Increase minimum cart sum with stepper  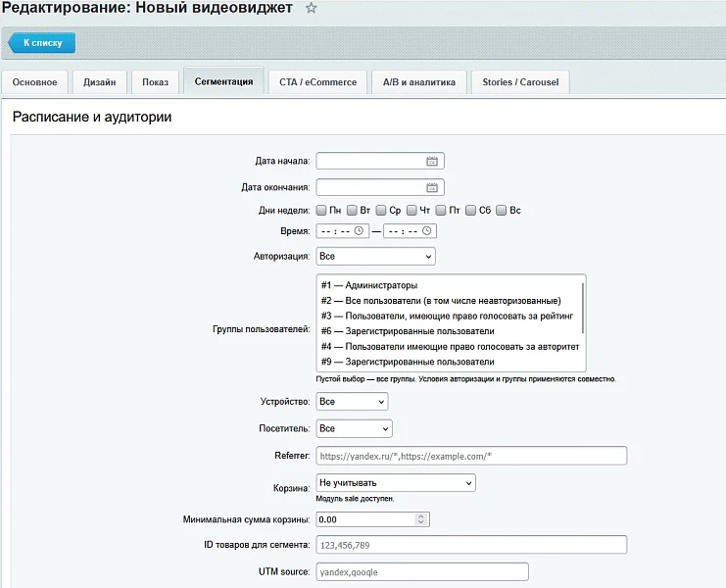click(421, 516)
